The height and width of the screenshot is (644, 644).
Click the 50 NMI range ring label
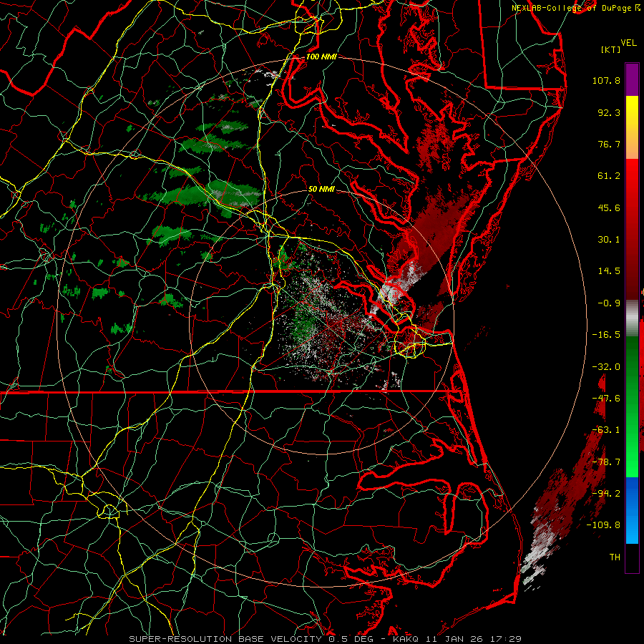pyautogui.click(x=321, y=189)
